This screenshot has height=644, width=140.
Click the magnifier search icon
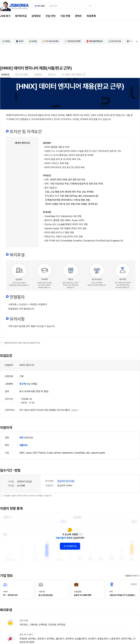[x=90, y=6]
